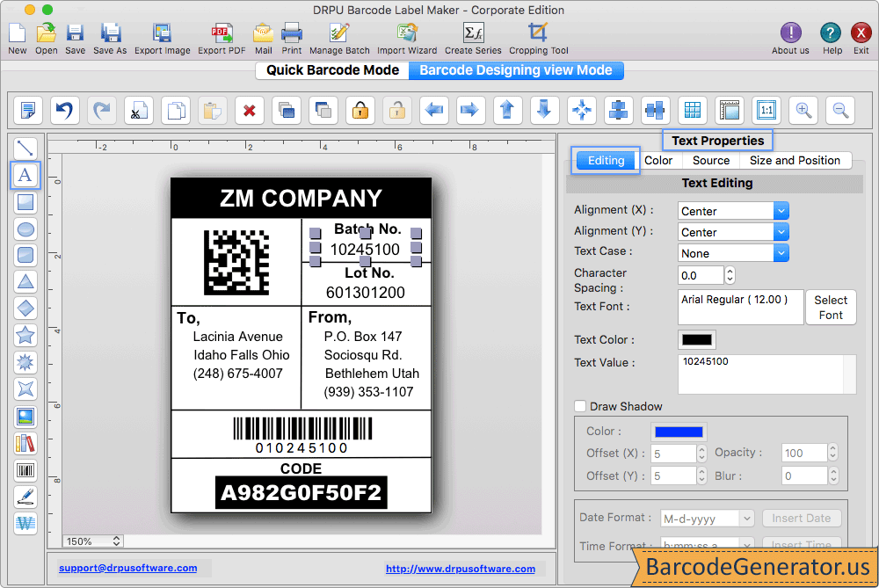Screen dimensions: 879x588
Task: Select the Line drawing tool
Action: (25, 149)
